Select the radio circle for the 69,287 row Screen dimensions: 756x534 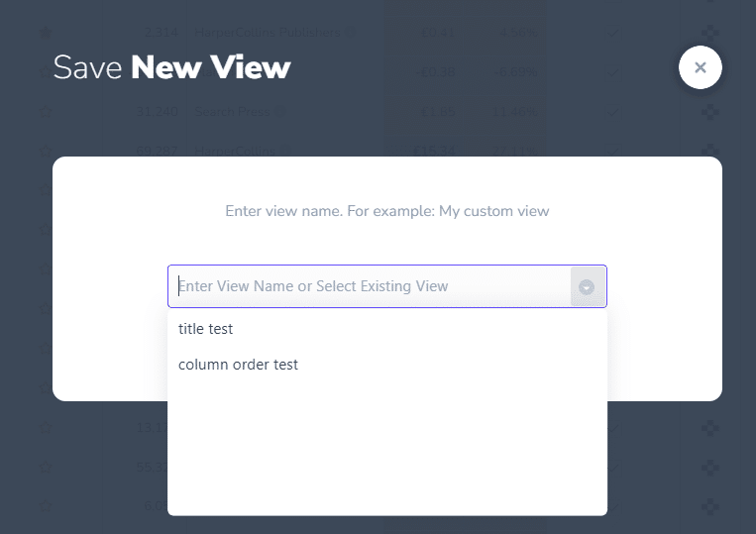coord(45,152)
